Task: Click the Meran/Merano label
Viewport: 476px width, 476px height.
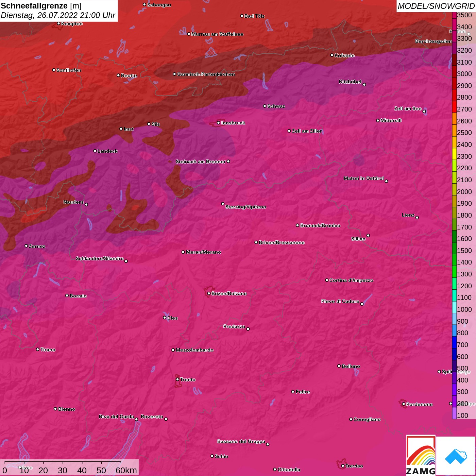Action: [203, 252]
